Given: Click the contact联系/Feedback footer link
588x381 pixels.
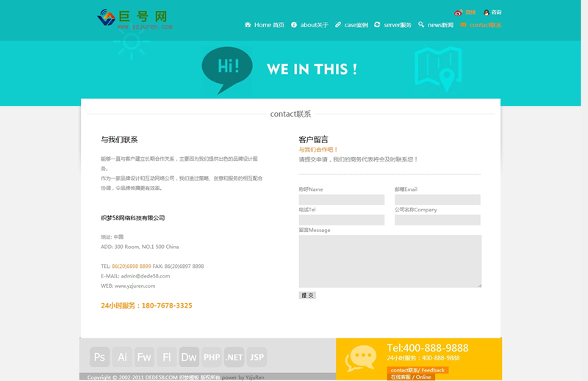Looking at the screenshot, I should coord(417,370).
